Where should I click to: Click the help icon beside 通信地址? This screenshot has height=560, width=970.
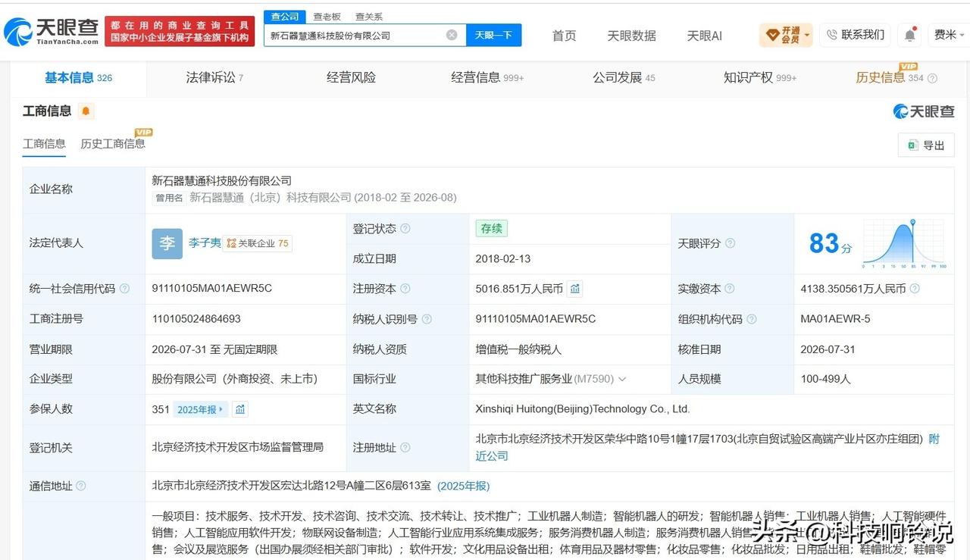click(x=81, y=486)
